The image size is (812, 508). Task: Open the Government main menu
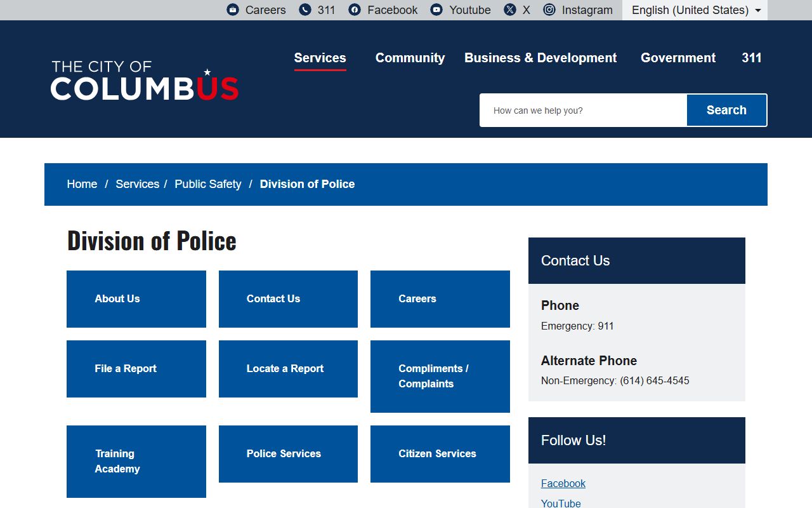(678, 58)
